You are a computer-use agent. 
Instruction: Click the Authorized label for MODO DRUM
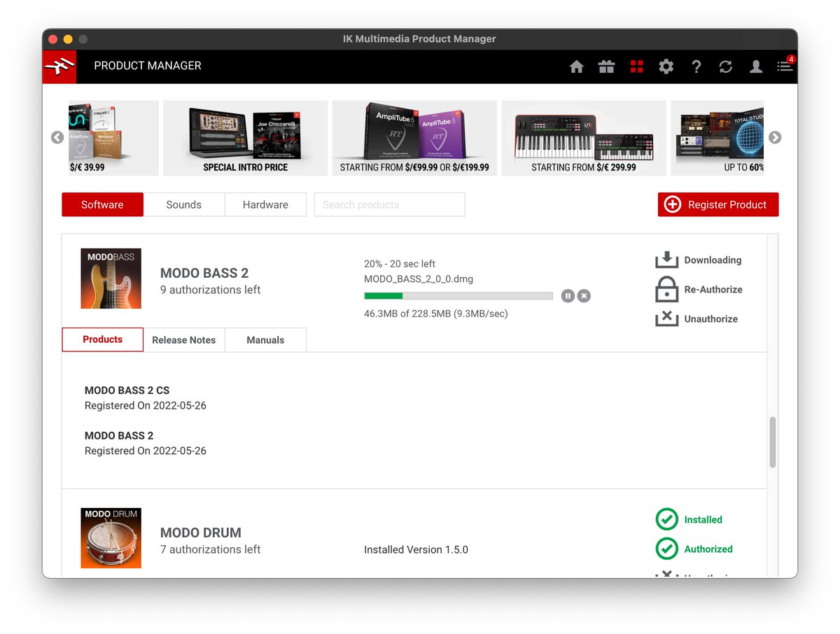click(708, 549)
